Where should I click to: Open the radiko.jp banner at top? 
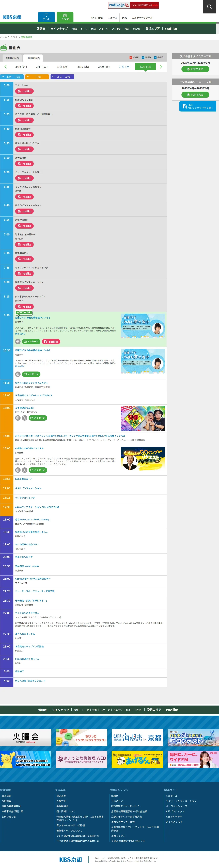(x=133, y=5)
